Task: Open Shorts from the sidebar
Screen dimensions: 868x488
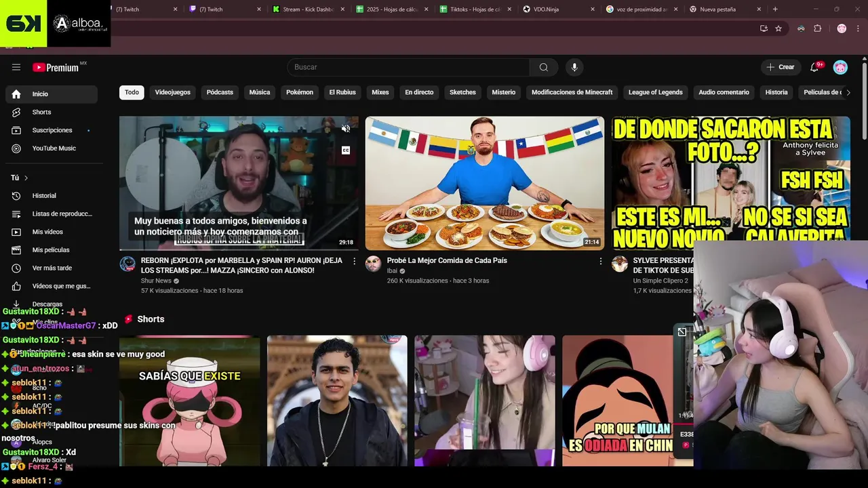Action: [x=52, y=112]
